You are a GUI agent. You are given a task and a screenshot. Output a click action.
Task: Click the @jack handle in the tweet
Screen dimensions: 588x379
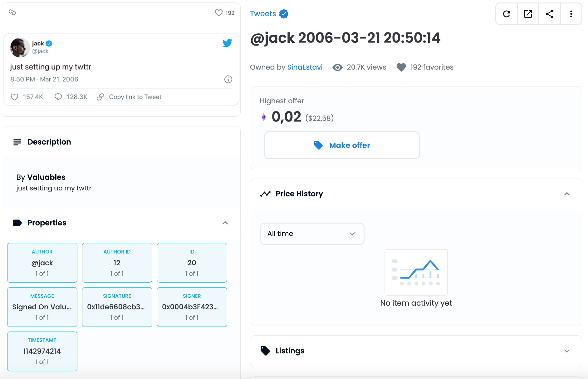pos(40,51)
